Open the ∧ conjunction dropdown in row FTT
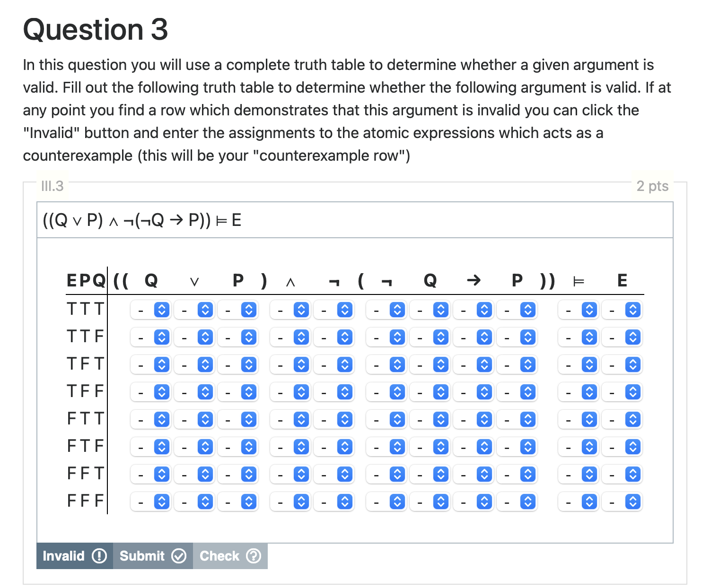This screenshot has height=588, width=702. [290, 419]
